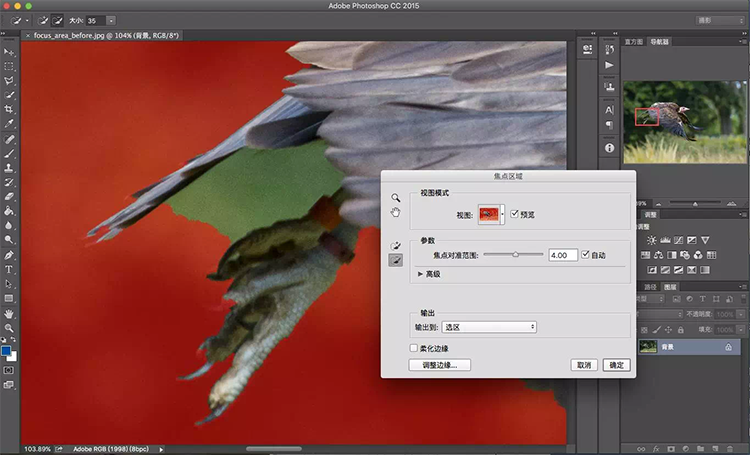Viewport: 750px width, 455px height.
Task: Select the Blur tool
Action: pyautogui.click(x=9, y=225)
